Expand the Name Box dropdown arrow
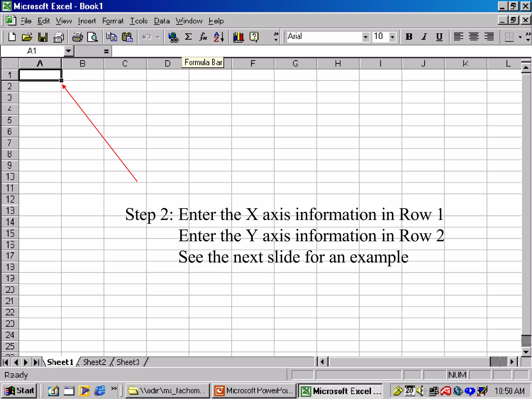532x399 pixels. [x=68, y=51]
